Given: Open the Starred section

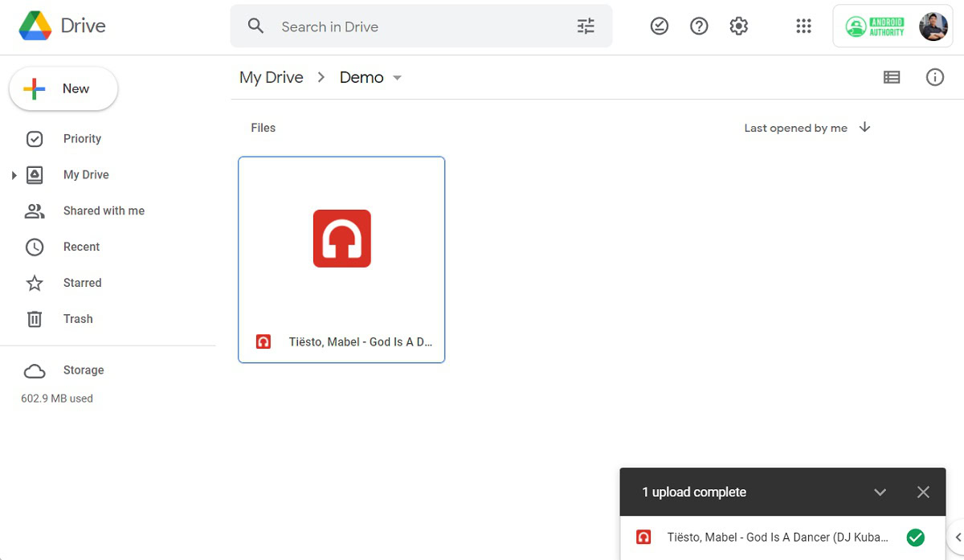Looking at the screenshot, I should click(x=82, y=283).
